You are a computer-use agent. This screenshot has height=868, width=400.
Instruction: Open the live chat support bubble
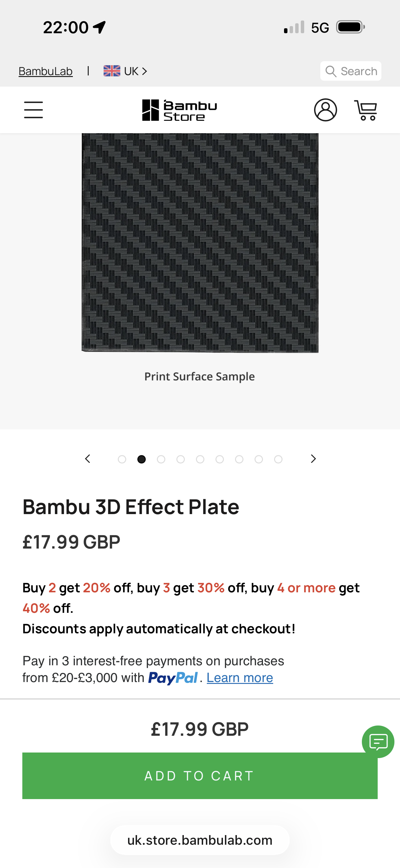tap(378, 742)
